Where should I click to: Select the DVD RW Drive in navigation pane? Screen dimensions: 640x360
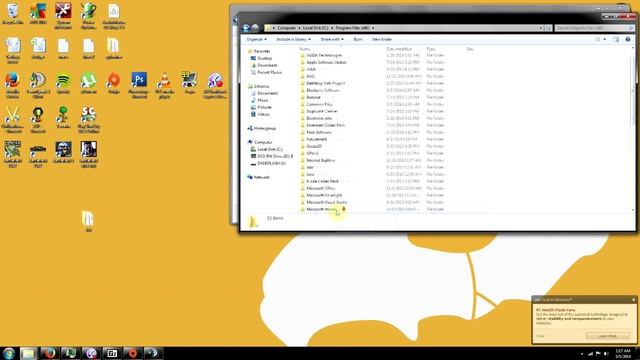click(274, 156)
